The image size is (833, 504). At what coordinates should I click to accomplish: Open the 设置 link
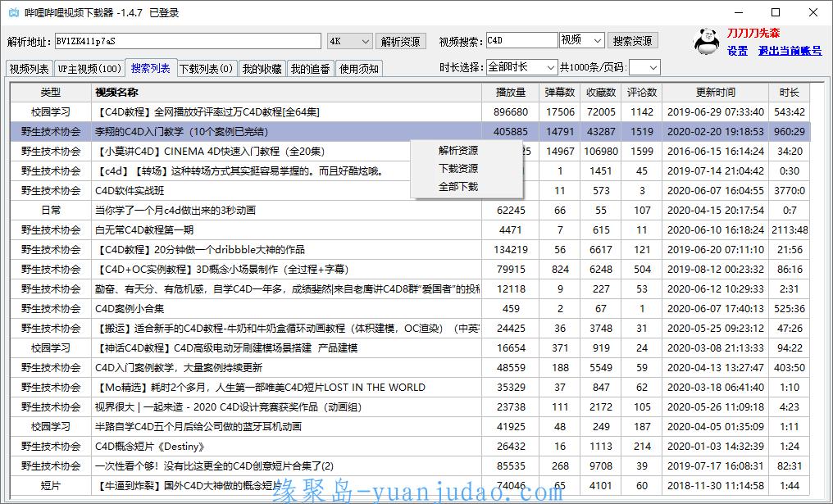[737, 51]
